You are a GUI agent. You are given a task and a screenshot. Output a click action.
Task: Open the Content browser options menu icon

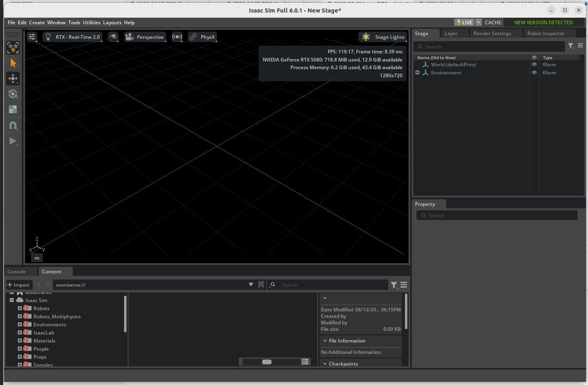[x=404, y=285]
